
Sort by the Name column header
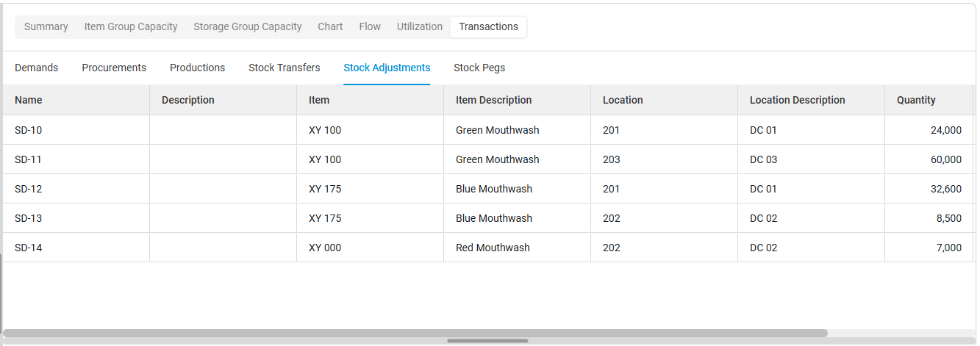(29, 100)
